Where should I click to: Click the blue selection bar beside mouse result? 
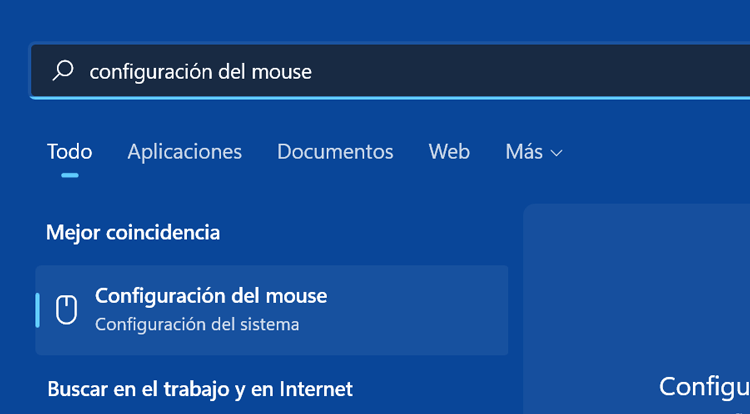(x=38, y=310)
